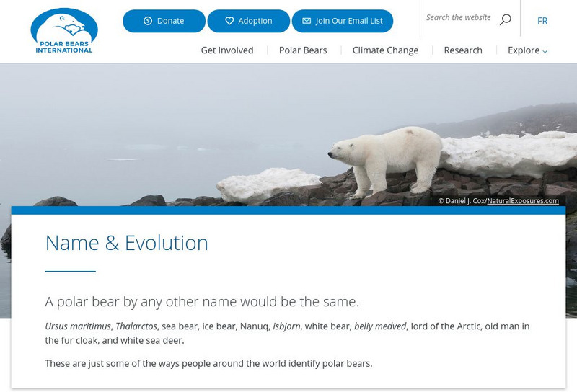Click the dollar icon on Donate
The image size is (577, 392).
148,21
